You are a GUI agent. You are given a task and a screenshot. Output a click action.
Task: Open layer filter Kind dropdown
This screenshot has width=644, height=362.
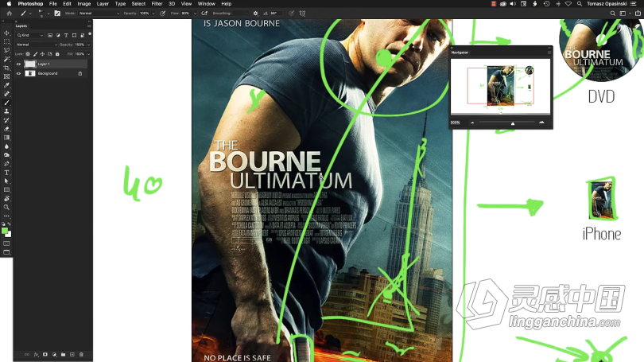(x=30, y=35)
